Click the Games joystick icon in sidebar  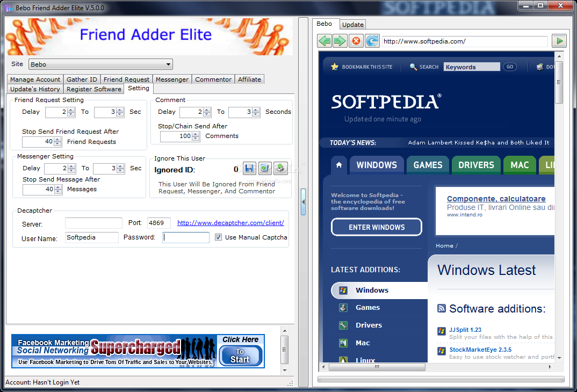tap(343, 307)
